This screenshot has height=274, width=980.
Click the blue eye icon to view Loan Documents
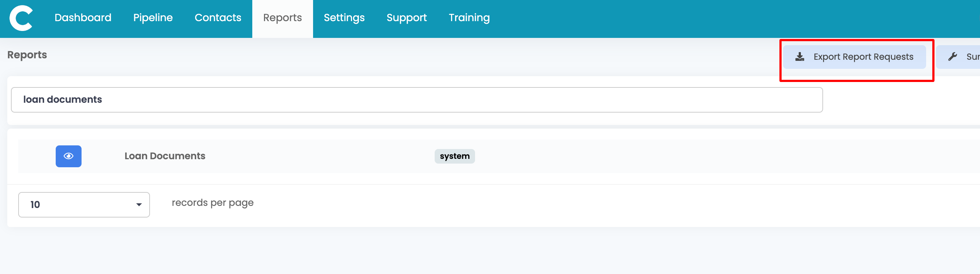pyautogui.click(x=68, y=156)
